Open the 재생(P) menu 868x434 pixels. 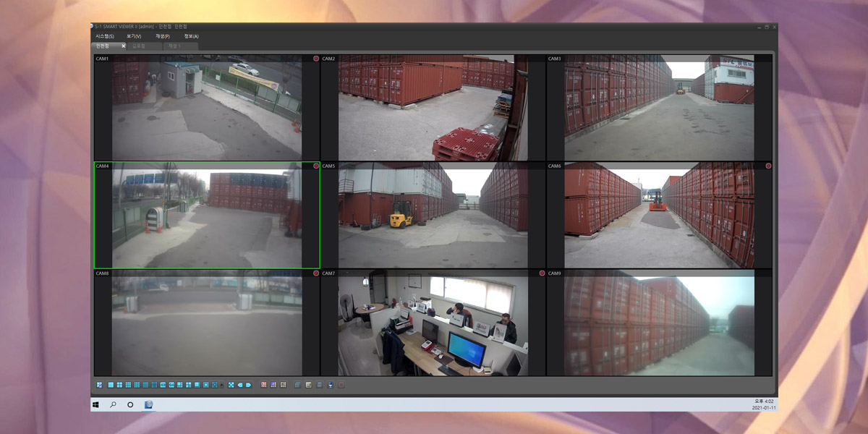coord(163,36)
